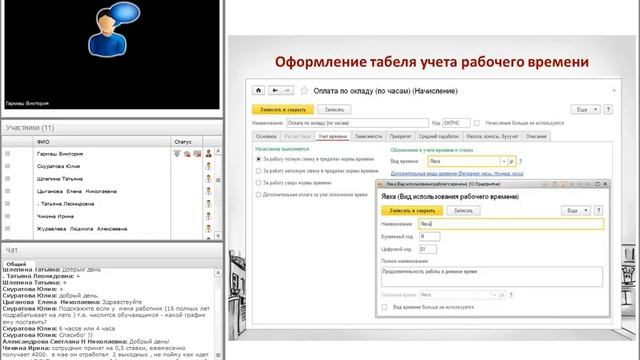Screen dimensions: 640x360
Task: Open help '?' button in the Явка dialog
Action: (x=598, y=211)
